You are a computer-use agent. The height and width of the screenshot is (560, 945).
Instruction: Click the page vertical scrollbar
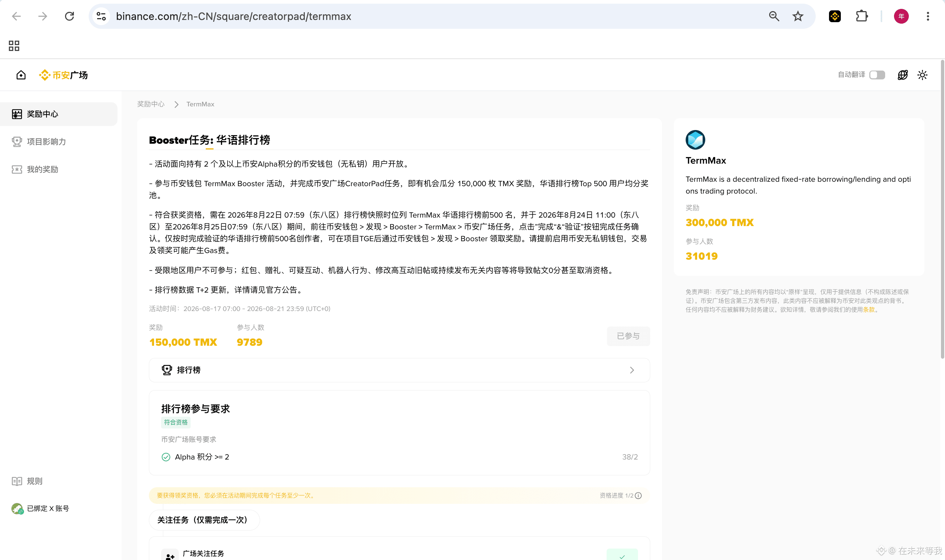(x=942, y=209)
